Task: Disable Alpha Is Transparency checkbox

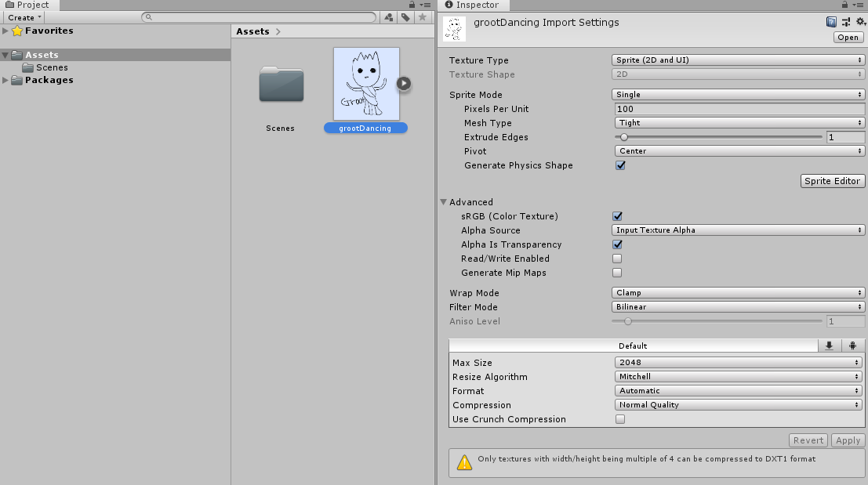Action: (x=617, y=244)
